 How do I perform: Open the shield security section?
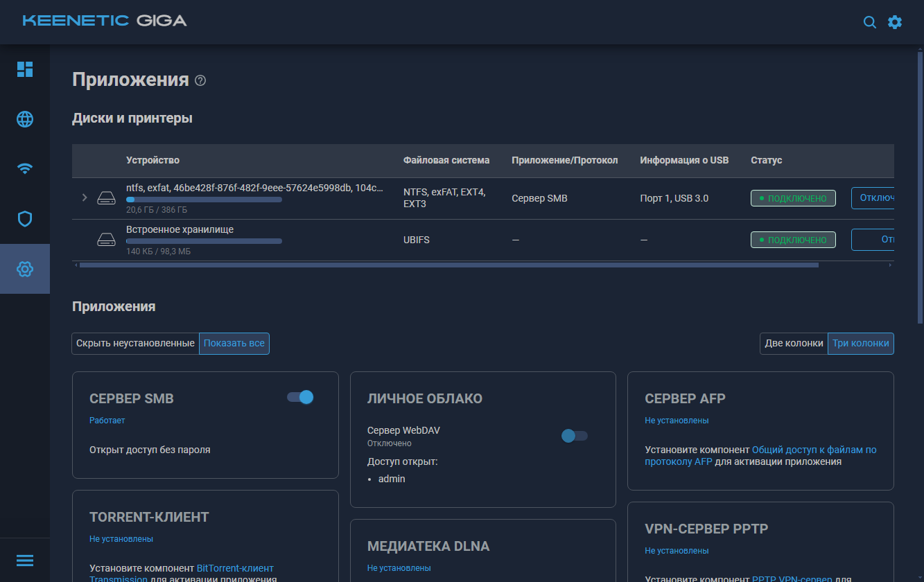(25, 219)
